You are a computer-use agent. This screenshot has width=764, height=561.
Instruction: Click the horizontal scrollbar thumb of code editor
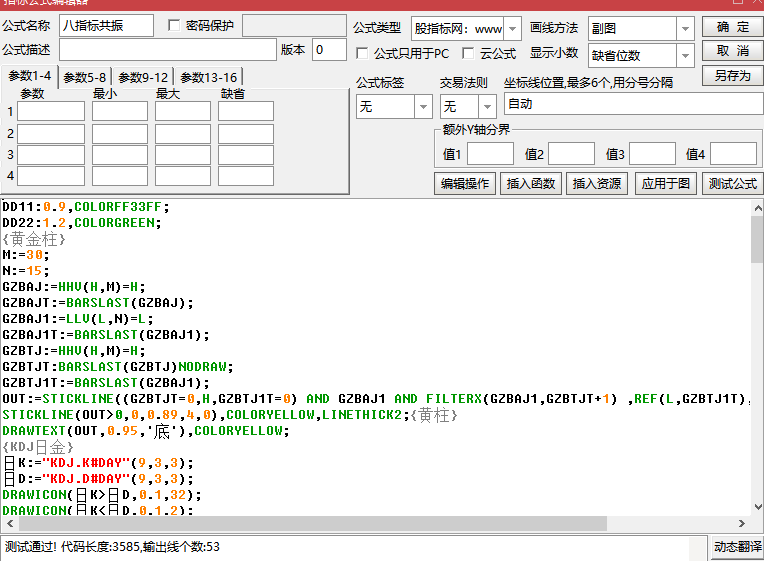click(313, 523)
